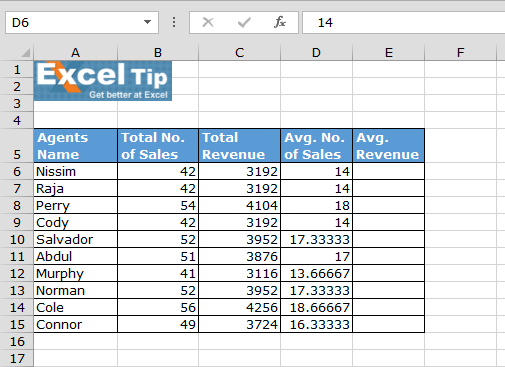The width and height of the screenshot is (505, 367).
Task: Click the cancel X icon in formula bar
Action: point(208,22)
